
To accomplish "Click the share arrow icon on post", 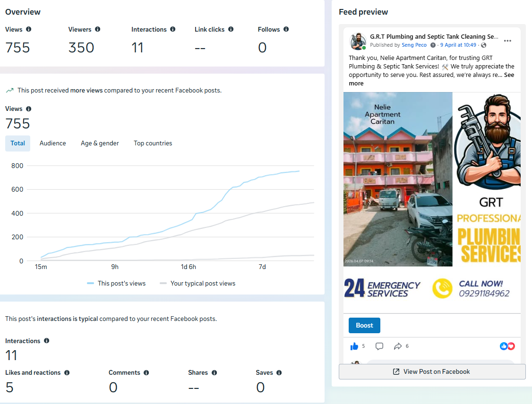I will [398, 346].
